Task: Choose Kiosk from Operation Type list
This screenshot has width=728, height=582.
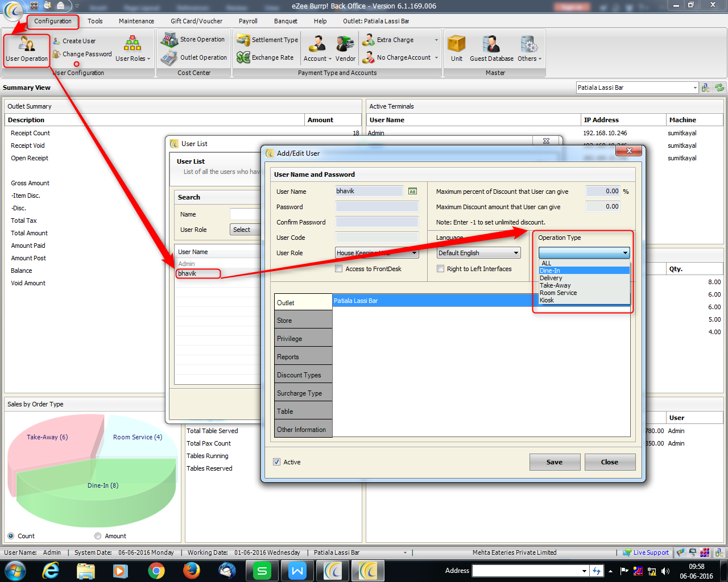Action: (x=584, y=300)
